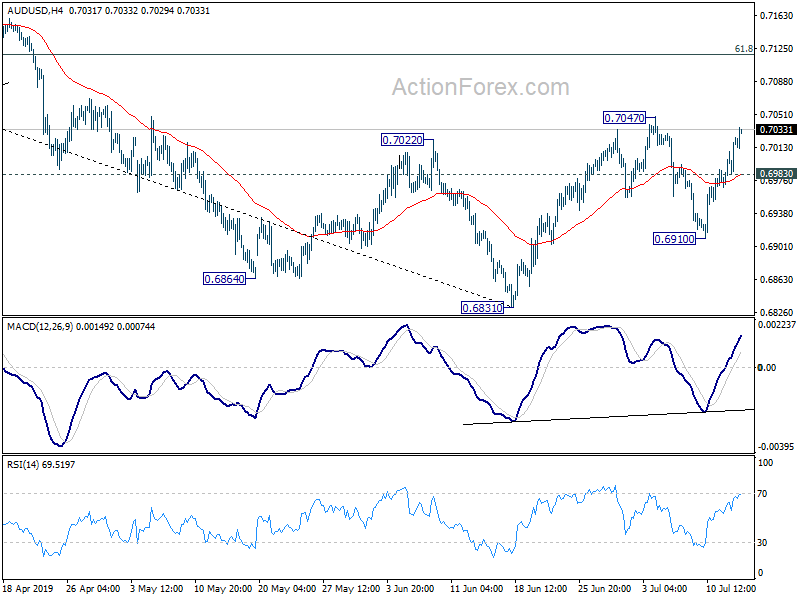Screen dimensions: 800x600
Task: Click the 10 Jul 12:00 time label
Action: pyautogui.click(x=731, y=588)
